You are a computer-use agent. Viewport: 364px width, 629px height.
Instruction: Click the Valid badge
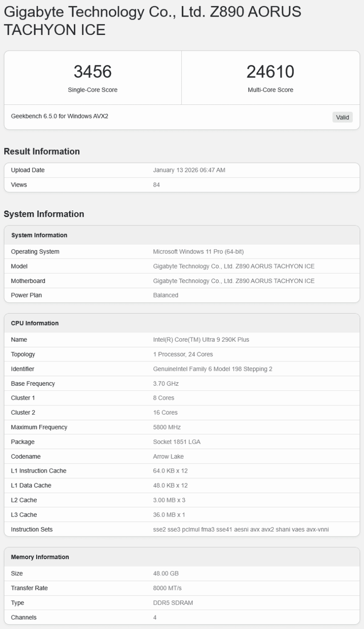tap(343, 117)
